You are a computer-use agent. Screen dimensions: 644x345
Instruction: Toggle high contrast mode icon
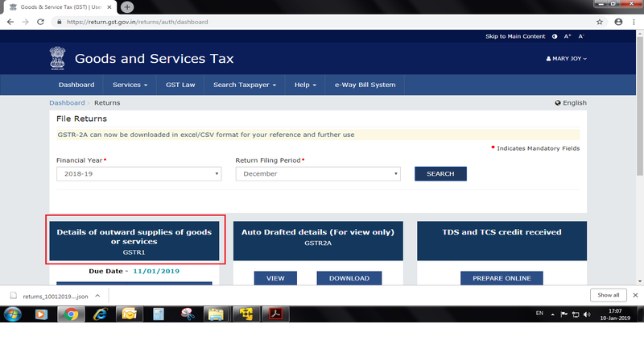(555, 36)
